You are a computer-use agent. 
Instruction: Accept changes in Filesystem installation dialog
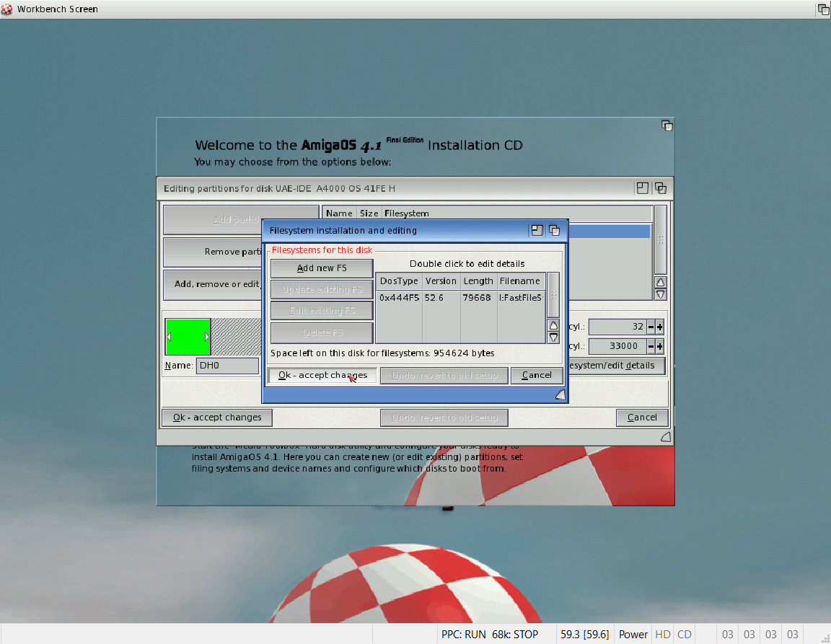tap(322, 375)
